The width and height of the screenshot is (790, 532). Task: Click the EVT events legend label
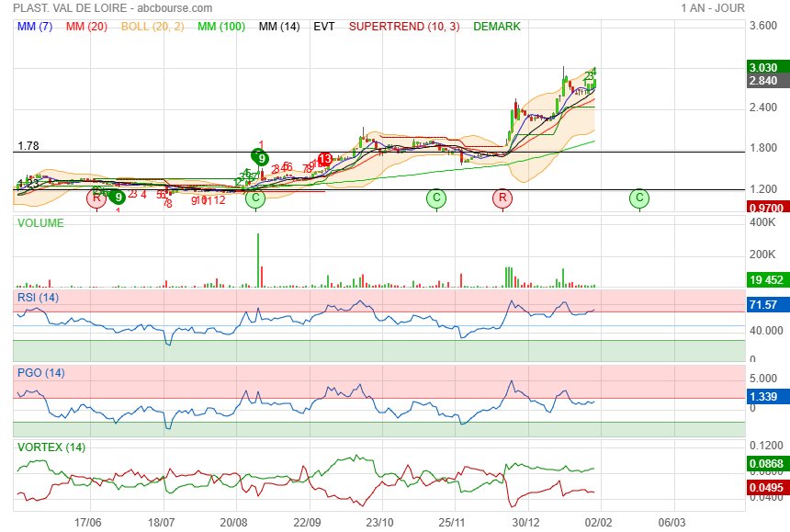[x=324, y=27]
